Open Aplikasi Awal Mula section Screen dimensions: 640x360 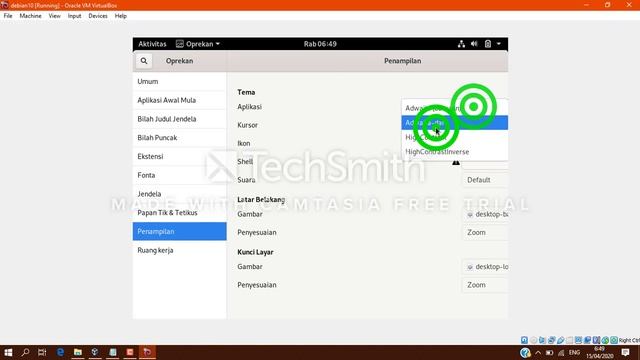(180, 100)
